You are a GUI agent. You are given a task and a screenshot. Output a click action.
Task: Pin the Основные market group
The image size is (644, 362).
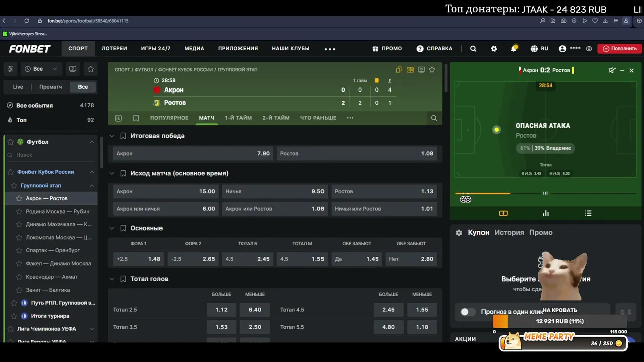(123, 228)
